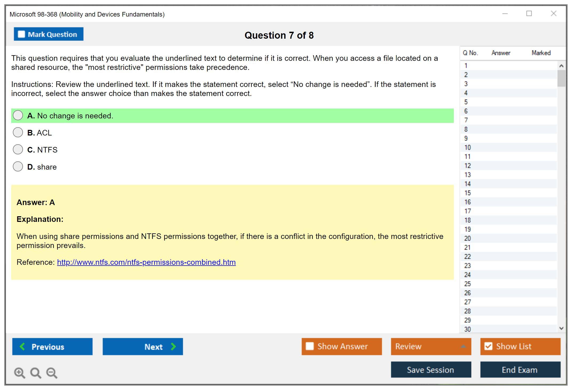Click the reset zoom magnifier icon
The image size is (574, 392).
point(36,373)
